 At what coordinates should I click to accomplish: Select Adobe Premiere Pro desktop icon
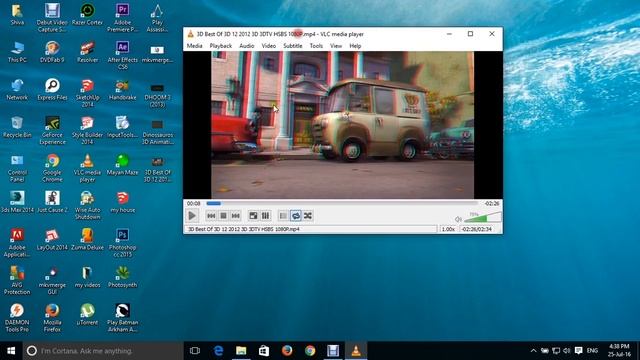coord(122,18)
